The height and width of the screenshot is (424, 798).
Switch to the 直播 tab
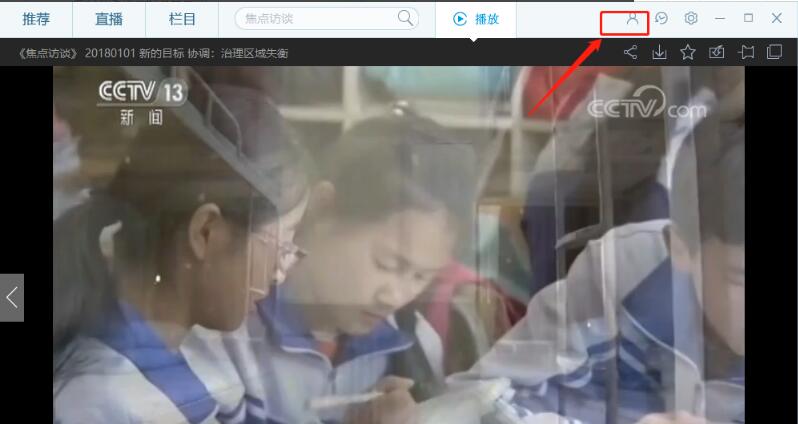109,19
